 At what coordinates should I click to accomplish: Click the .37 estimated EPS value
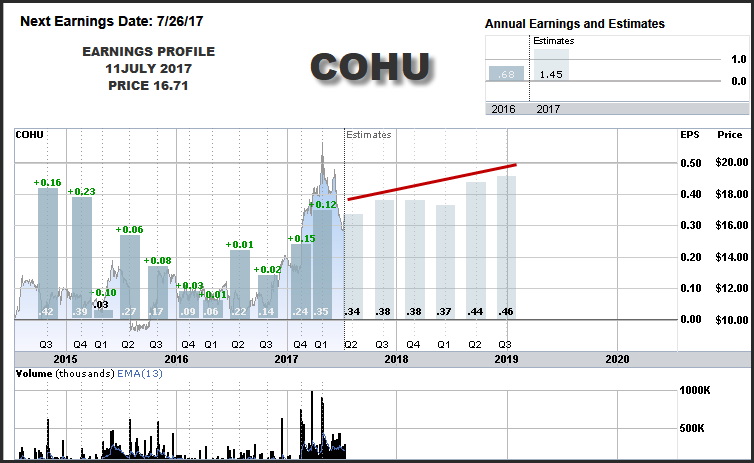pos(444,312)
